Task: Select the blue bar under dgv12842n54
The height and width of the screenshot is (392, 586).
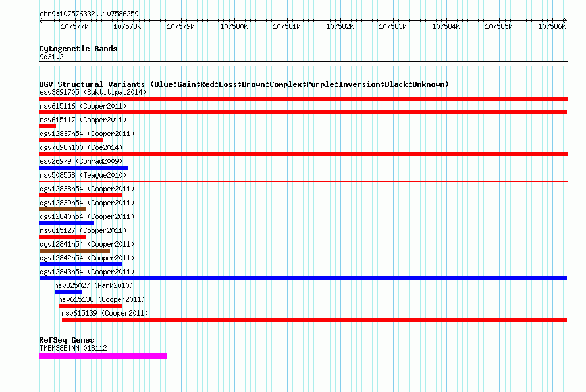Action: 80,264
